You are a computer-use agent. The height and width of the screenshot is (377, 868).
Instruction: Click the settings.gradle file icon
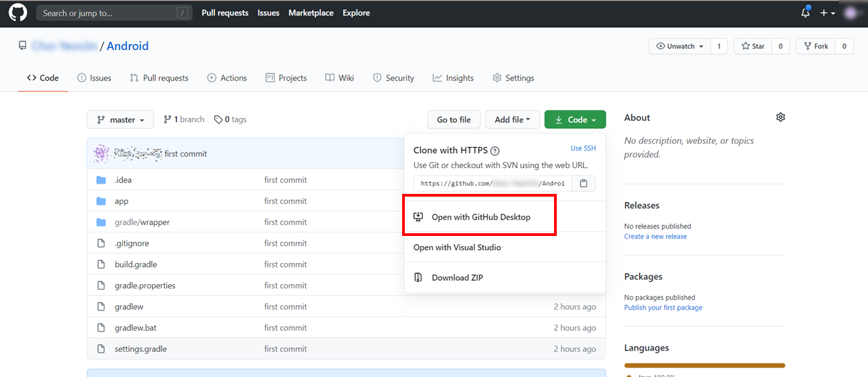click(101, 349)
